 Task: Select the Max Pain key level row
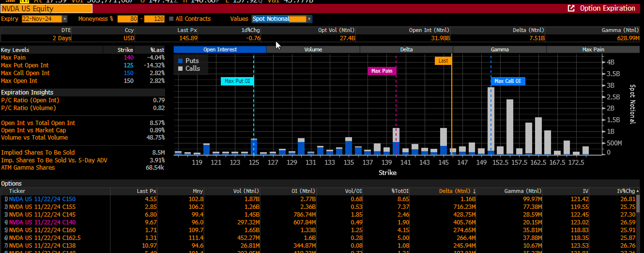tap(83, 58)
